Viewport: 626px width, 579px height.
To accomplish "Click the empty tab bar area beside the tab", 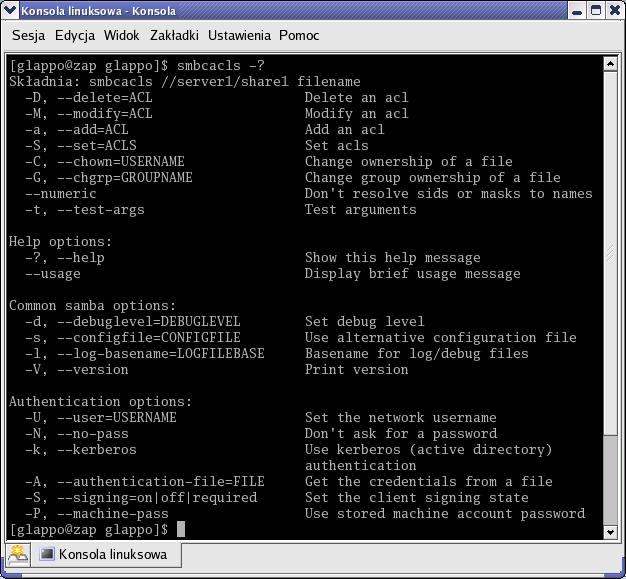I will click(x=400, y=554).
